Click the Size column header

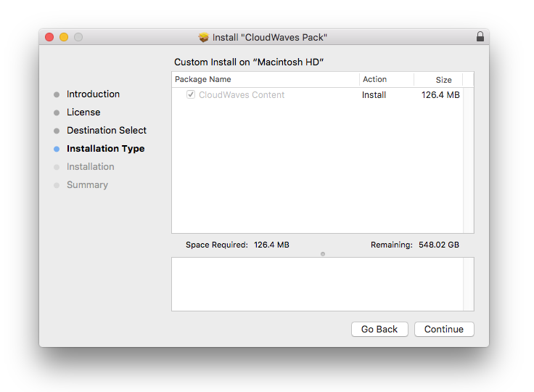[443, 80]
